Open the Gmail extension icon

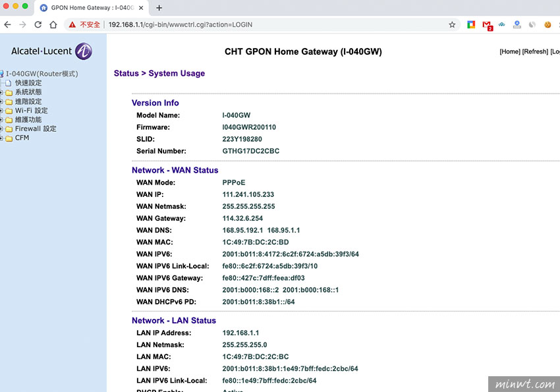point(487,25)
